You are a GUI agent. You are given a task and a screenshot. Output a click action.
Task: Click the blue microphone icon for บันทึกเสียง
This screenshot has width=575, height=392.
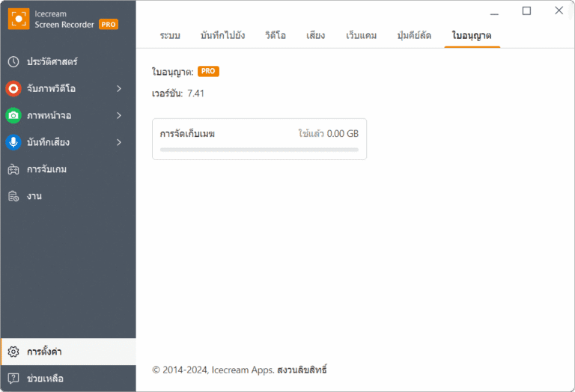click(x=13, y=142)
